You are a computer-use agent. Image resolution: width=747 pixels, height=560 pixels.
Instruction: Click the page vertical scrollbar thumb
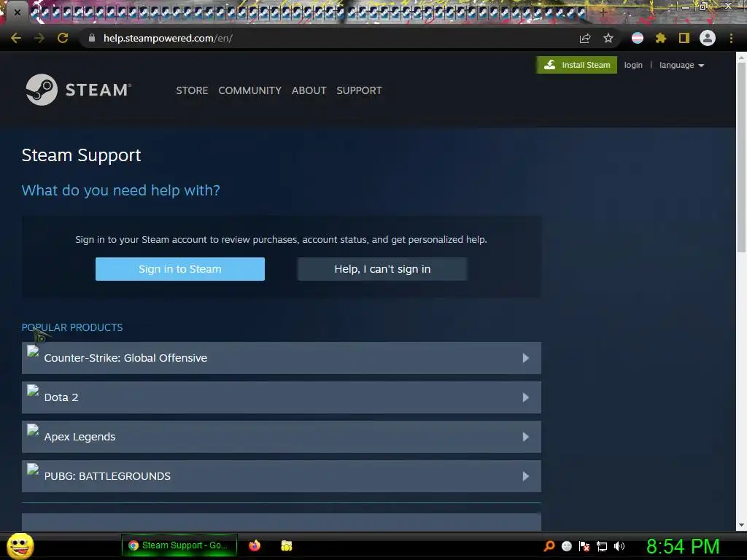point(741,157)
